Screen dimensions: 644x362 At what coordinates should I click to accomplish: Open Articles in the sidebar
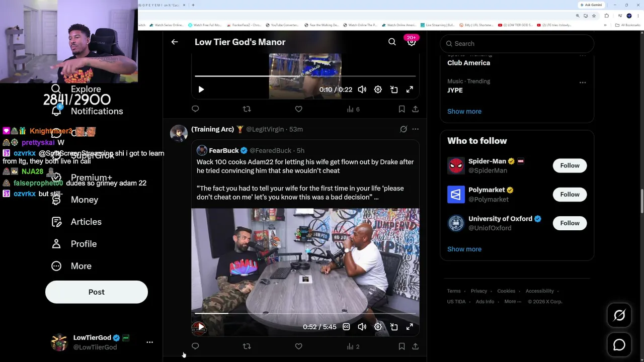pos(76,222)
